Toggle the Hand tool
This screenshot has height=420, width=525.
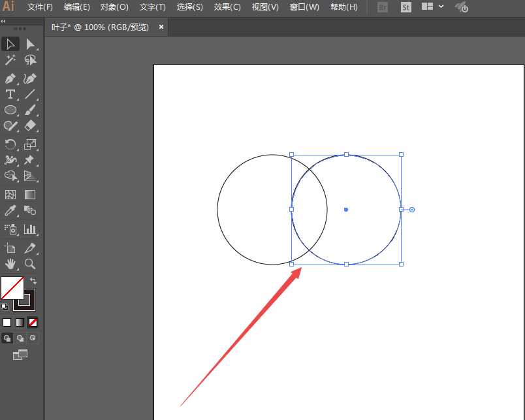point(10,264)
